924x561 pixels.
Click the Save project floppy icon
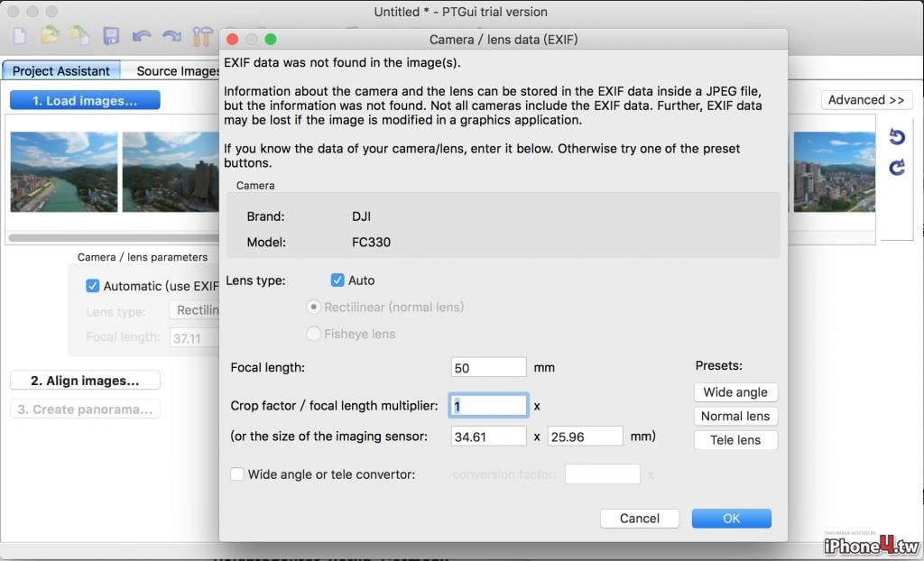(x=111, y=36)
